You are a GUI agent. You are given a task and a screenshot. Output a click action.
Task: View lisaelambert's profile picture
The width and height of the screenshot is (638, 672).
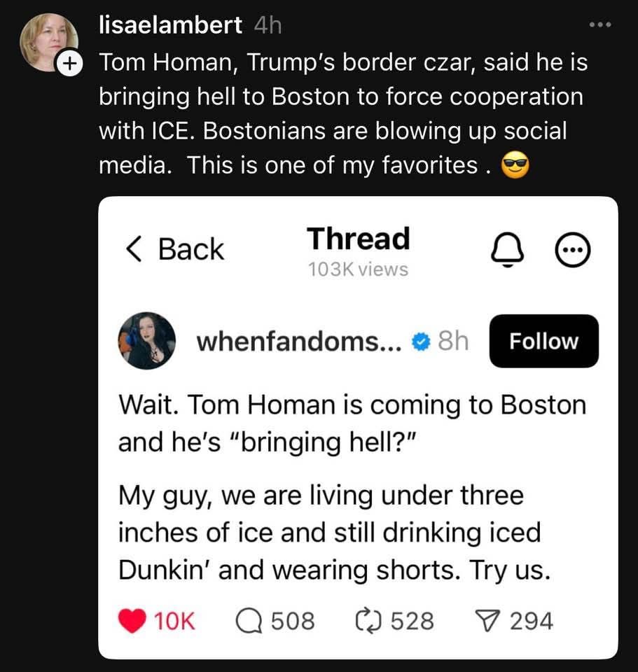click(48, 43)
